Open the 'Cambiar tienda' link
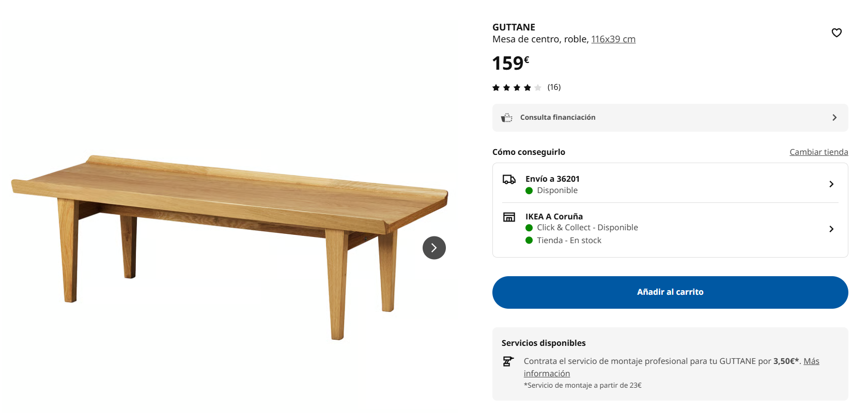Viewport: 868px width, 413px height. [818, 152]
